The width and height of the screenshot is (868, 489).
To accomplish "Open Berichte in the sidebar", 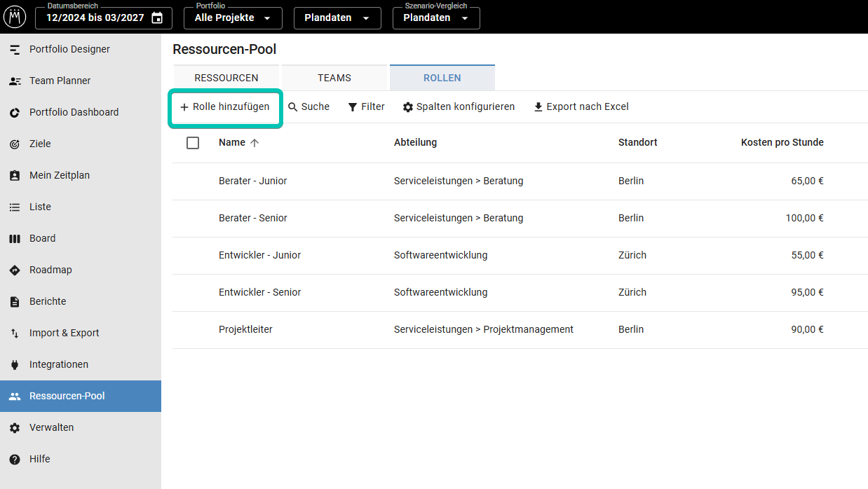I will pos(81,302).
